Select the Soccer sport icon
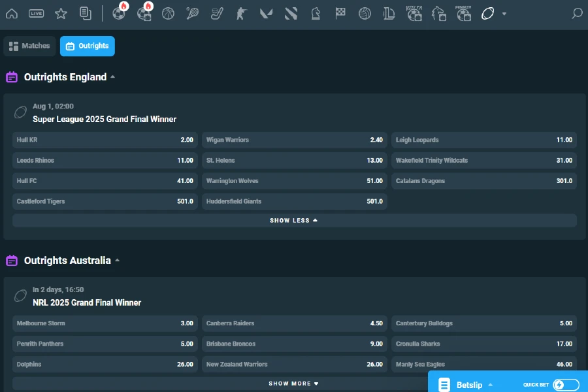 [x=119, y=13]
